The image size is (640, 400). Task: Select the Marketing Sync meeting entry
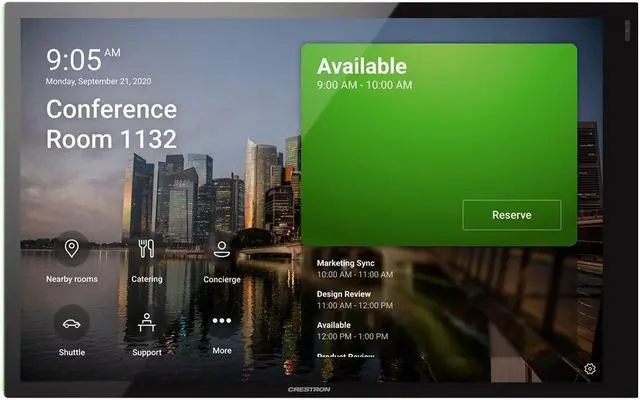[x=355, y=269]
